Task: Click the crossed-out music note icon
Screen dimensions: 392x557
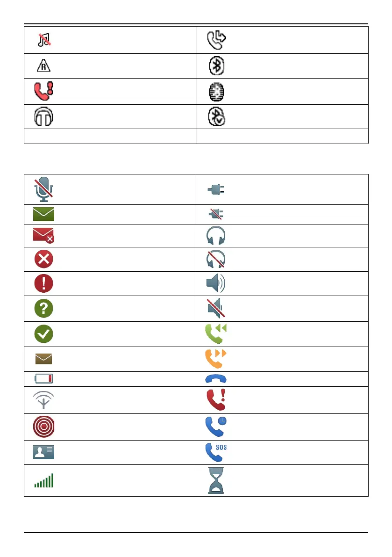Action: (x=43, y=39)
